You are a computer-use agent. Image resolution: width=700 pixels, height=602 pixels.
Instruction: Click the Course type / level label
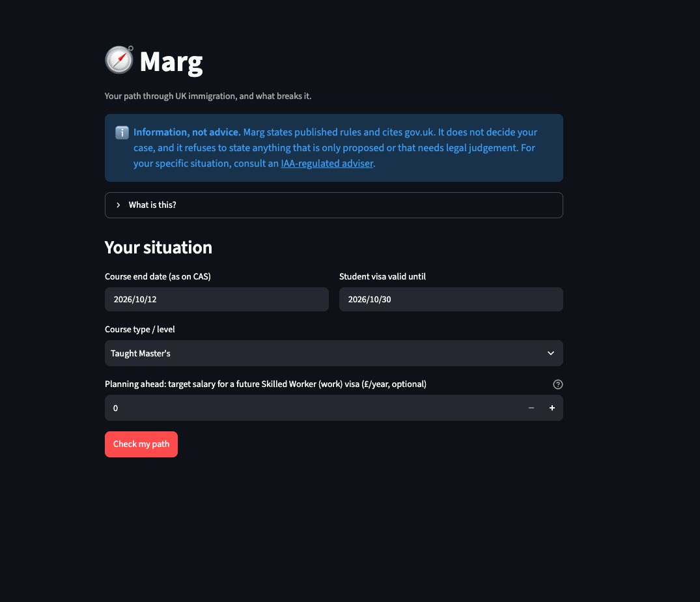point(140,329)
